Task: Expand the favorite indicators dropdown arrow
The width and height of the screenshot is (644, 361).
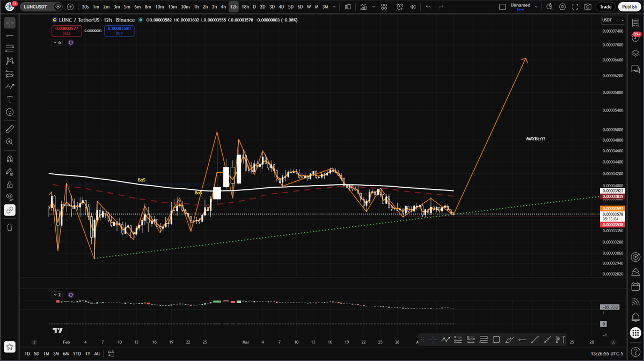Action: pos(374,7)
